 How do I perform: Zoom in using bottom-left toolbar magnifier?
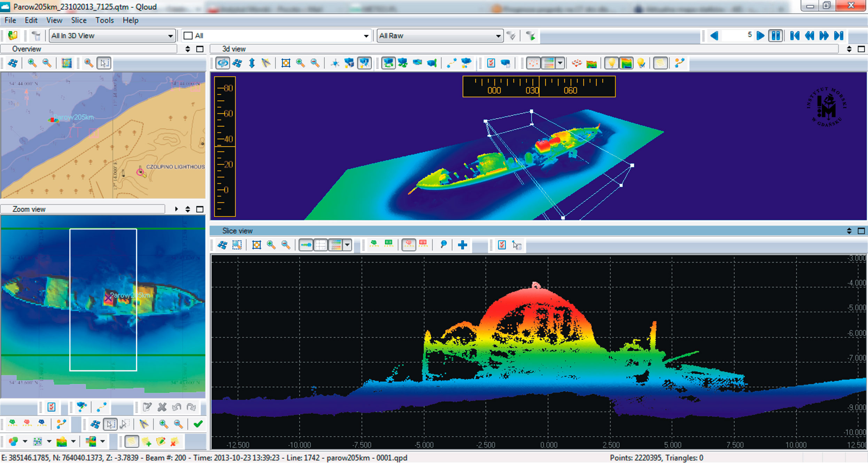coord(163,424)
